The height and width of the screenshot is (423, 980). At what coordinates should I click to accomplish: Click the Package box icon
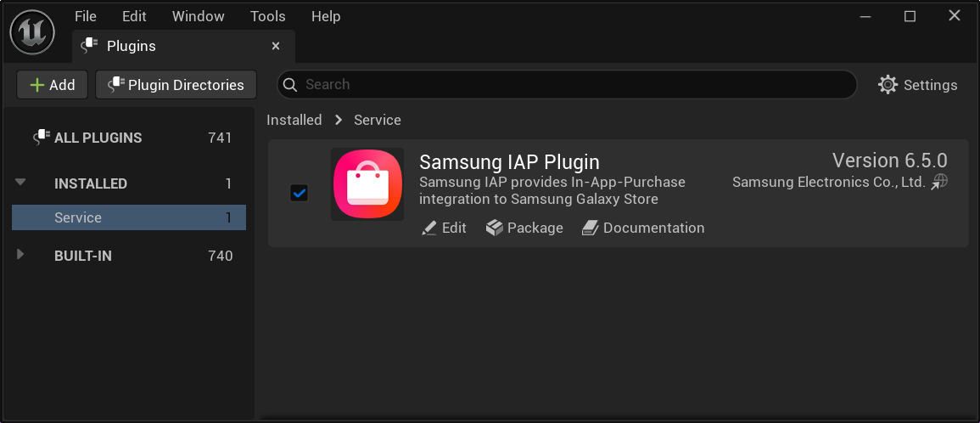[495, 228]
